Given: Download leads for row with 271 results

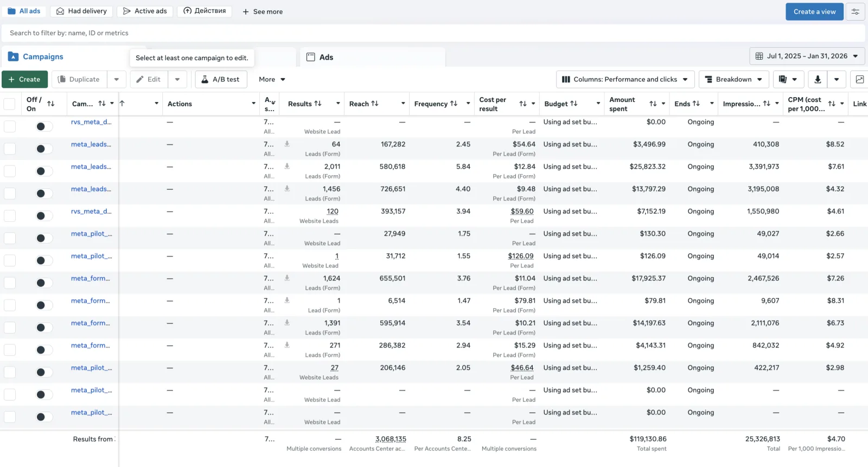Looking at the screenshot, I should (x=287, y=345).
